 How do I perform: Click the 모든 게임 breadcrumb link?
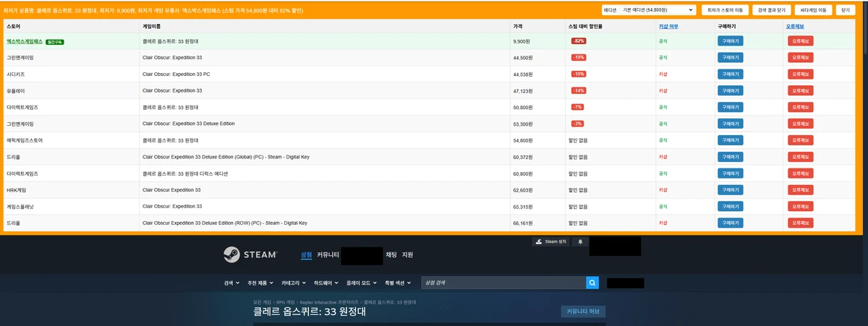pos(263,301)
